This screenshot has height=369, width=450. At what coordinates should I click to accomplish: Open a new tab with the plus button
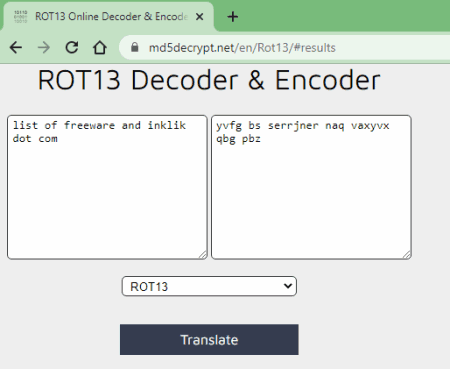tap(233, 16)
